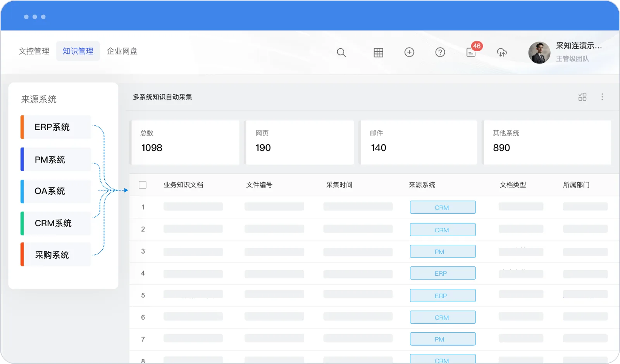Click the PM tag in row 7
The image size is (620, 364).
[x=443, y=339]
